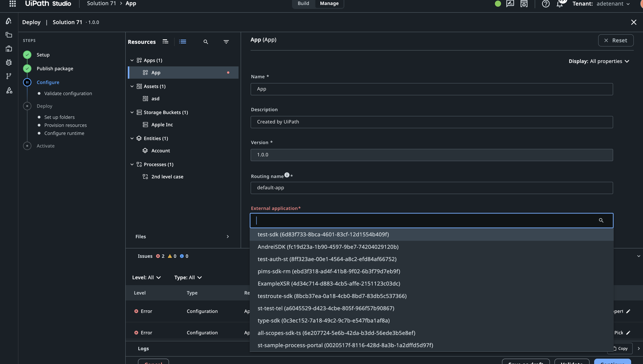The height and width of the screenshot is (364, 643).
Task: Edit the first error row with pencil icon
Action: (628, 311)
